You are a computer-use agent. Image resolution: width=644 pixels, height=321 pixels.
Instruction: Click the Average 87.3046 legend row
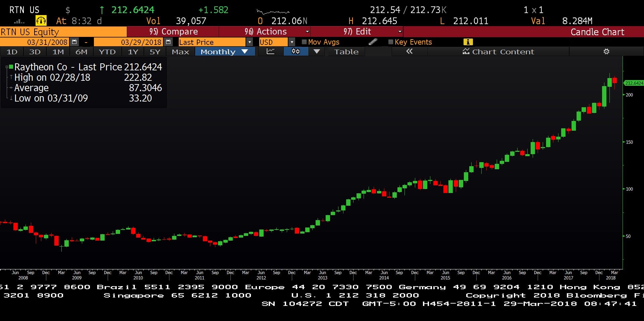(x=85, y=88)
